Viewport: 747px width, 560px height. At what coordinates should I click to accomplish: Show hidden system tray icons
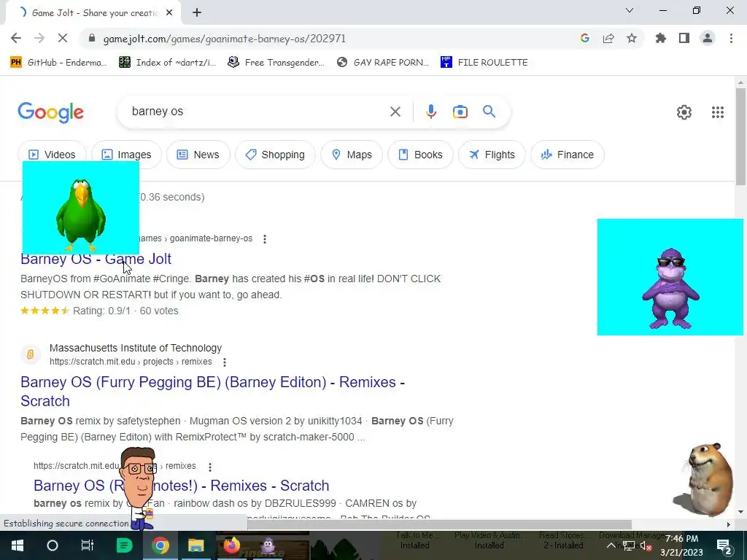(x=611, y=545)
